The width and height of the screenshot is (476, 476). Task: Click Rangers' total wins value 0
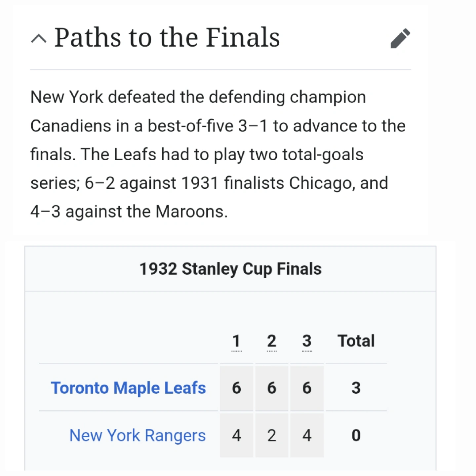click(356, 435)
